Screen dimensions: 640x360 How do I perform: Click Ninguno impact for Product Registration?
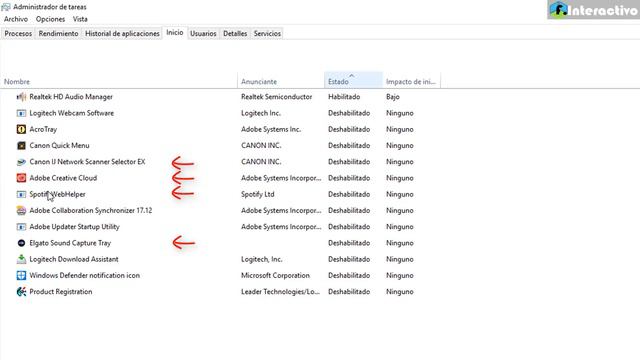point(400,292)
